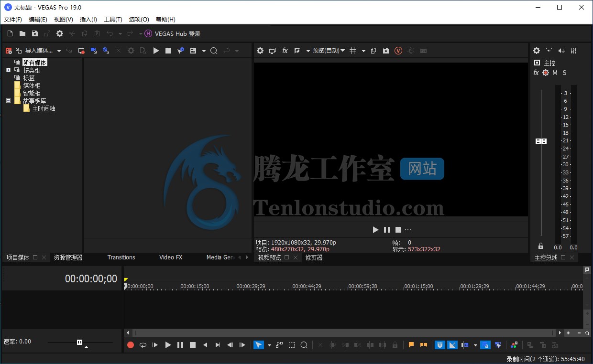
Task: Open project properties gear in main toolbar
Action: tap(60, 33)
